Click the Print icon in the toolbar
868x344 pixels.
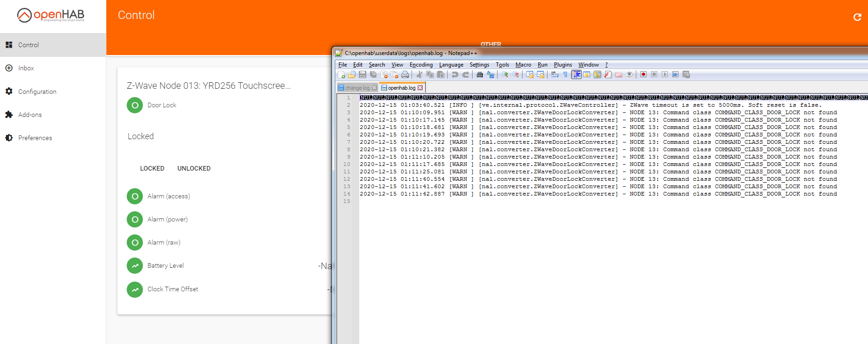[405, 74]
